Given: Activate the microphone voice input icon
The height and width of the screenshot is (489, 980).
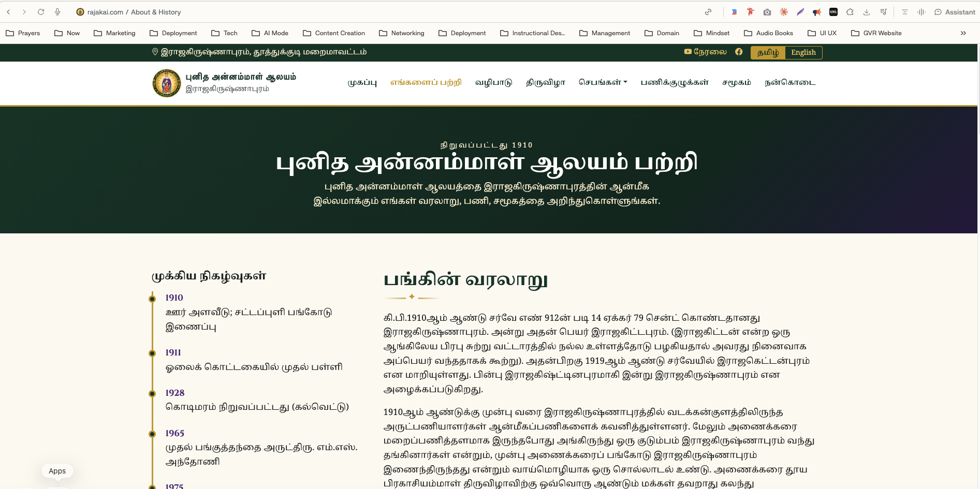Looking at the screenshot, I should [57, 12].
